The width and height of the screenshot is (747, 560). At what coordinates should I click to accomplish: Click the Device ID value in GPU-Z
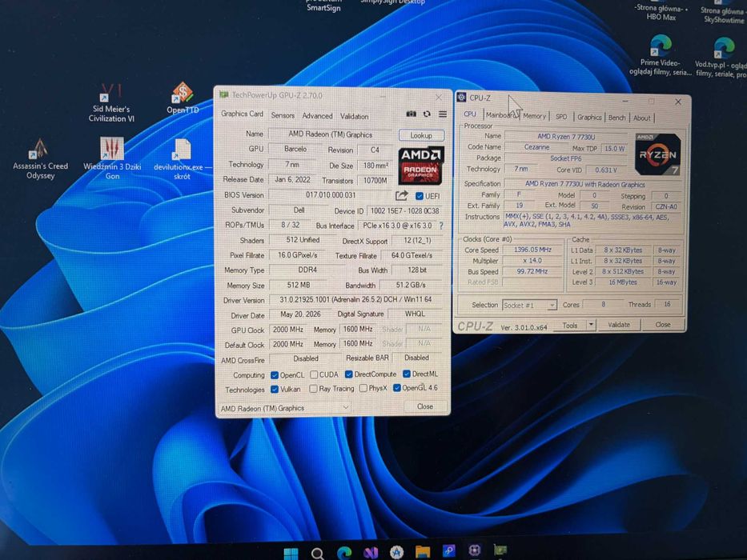tap(404, 210)
